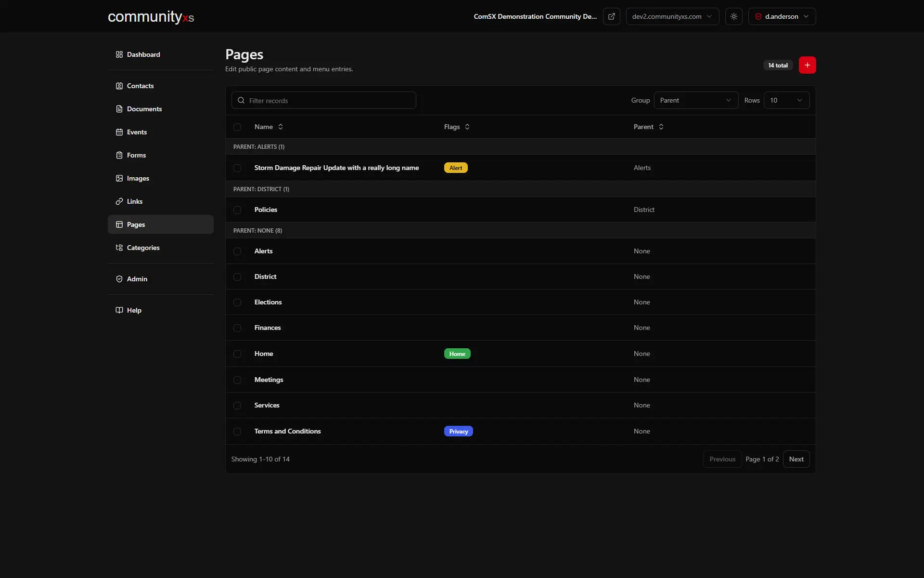The width and height of the screenshot is (924, 578).
Task: Open the d.anderson user menu
Action: point(782,16)
